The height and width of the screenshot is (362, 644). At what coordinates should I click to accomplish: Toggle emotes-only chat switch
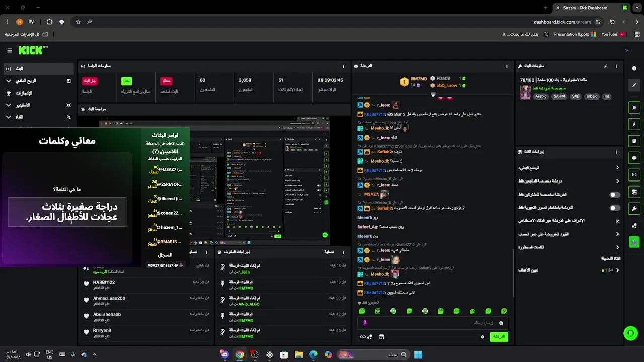point(614,208)
